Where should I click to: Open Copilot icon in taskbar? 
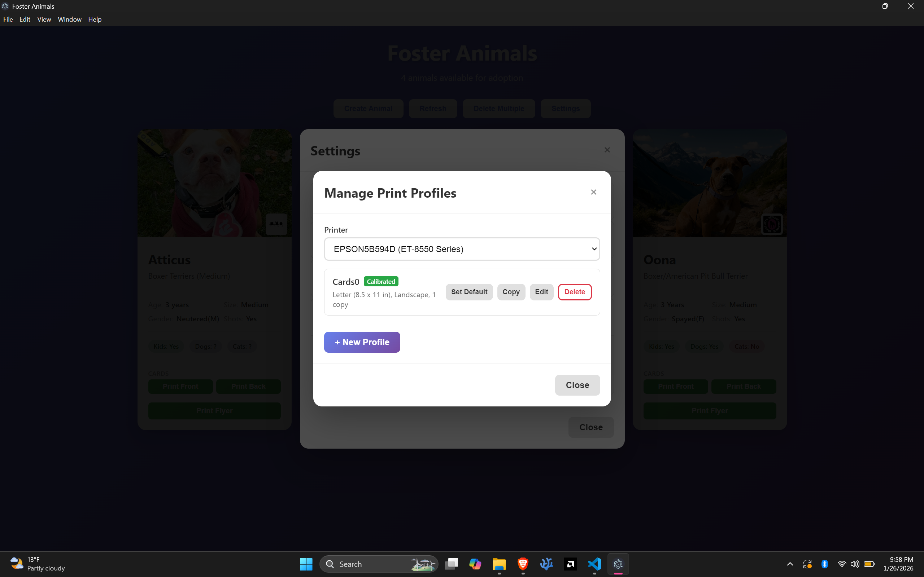(x=475, y=564)
